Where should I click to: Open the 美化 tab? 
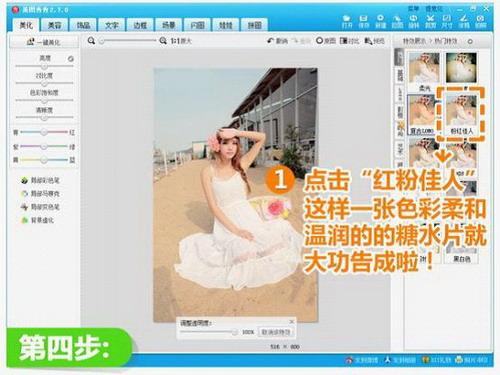tap(26, 25)
